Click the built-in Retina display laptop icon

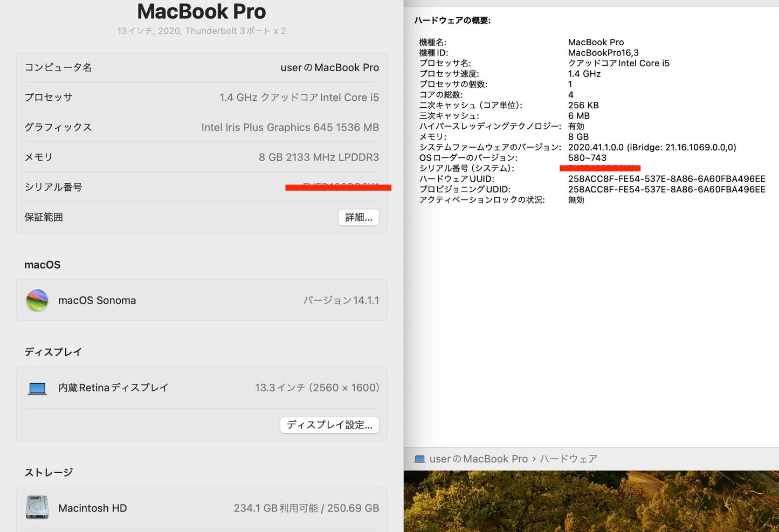tap(37, 388)
